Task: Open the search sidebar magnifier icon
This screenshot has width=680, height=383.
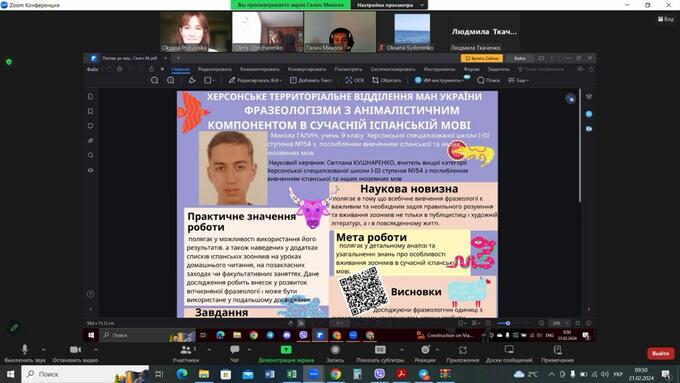Action: point(90,155)
